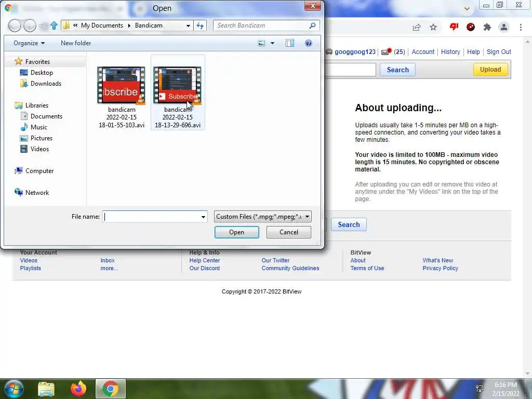Open the googgoog123 profile link
532x399 pixels.
(355, 52)
